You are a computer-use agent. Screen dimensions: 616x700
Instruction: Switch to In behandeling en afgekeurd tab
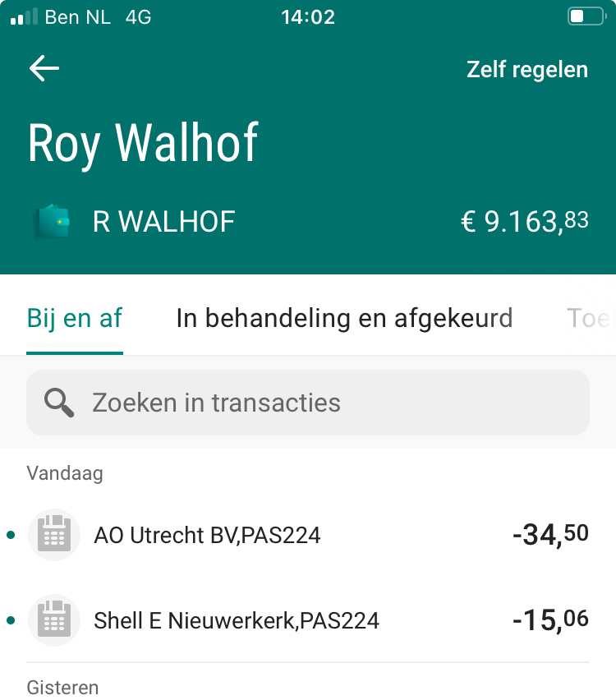coord(344,318)
